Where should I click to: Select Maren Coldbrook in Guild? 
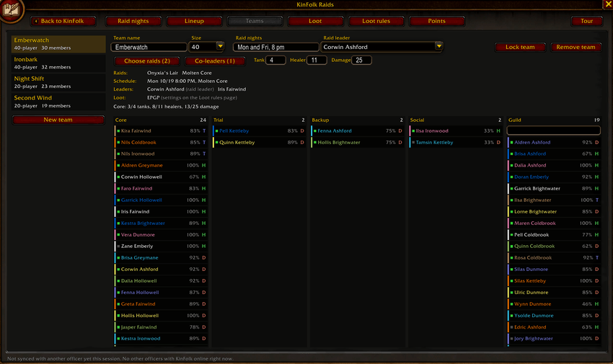tap(554, 223)
